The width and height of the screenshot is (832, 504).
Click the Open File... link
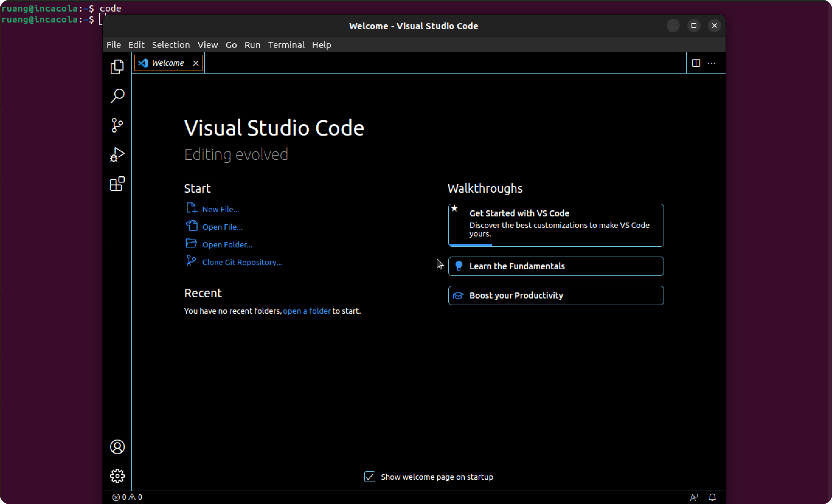[x=222, y=227]
